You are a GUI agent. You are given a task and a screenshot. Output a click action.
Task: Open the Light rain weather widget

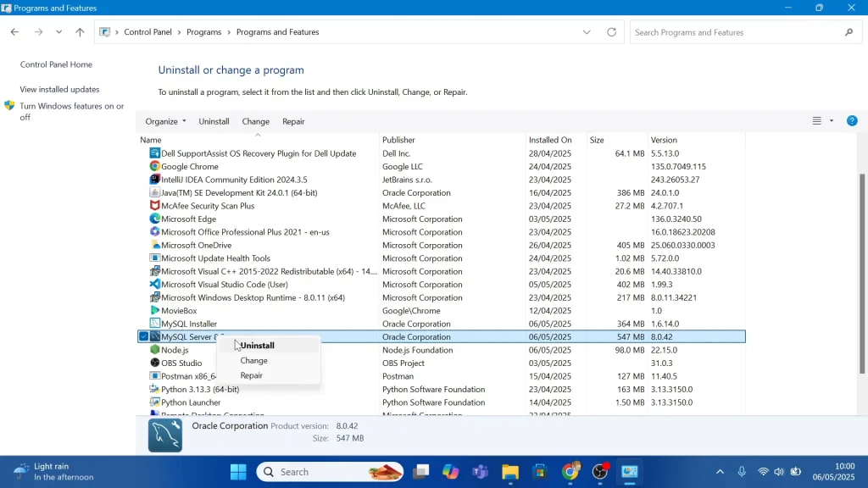(53, 472)
